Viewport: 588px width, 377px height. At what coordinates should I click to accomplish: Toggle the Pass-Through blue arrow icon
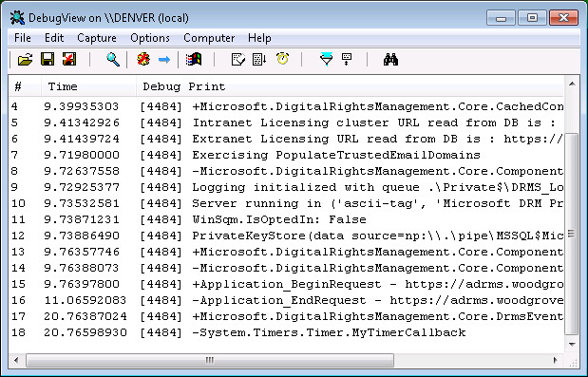tap(164, 60)
